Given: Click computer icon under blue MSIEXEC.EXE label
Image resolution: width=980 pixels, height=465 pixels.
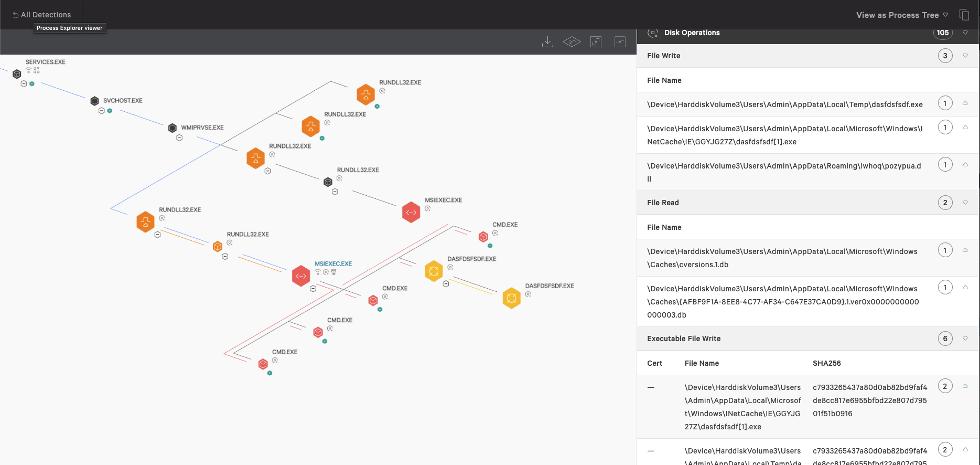Looking at the screenshot, I should pos(333,272).
